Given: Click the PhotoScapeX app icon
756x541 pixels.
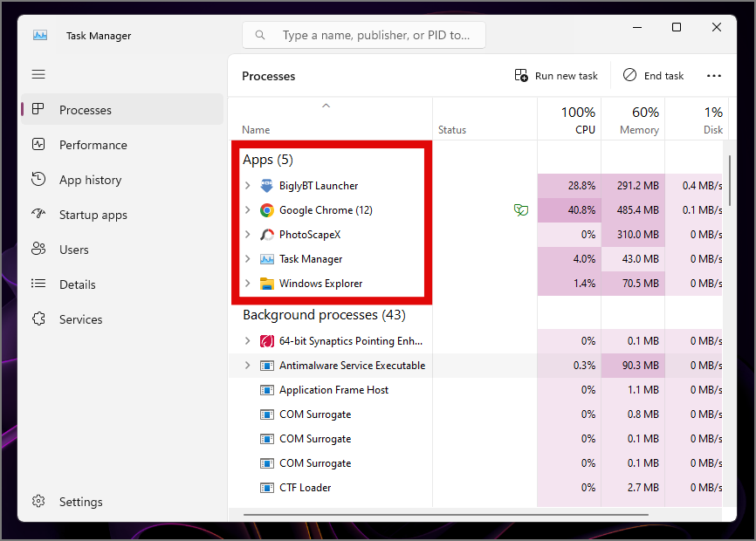Looking at the screenshot, I should click(266, 235).
